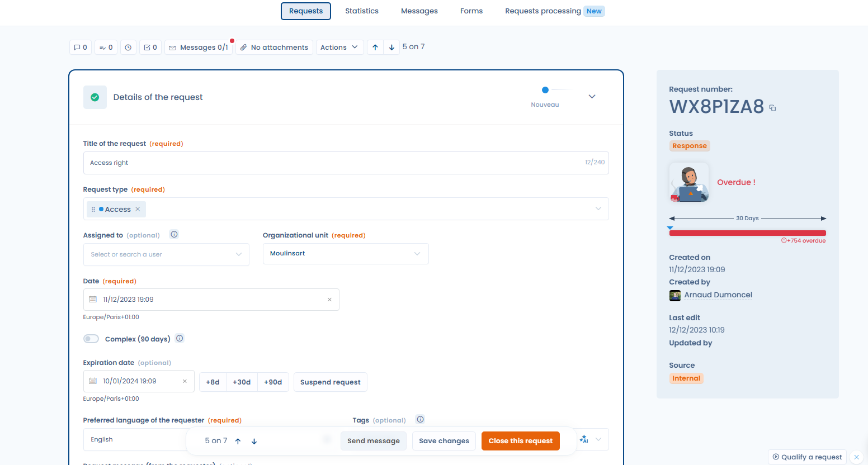868x465 pixels.
Task: Open Messages 0/1 with notification dot
Action: [199, 47]
